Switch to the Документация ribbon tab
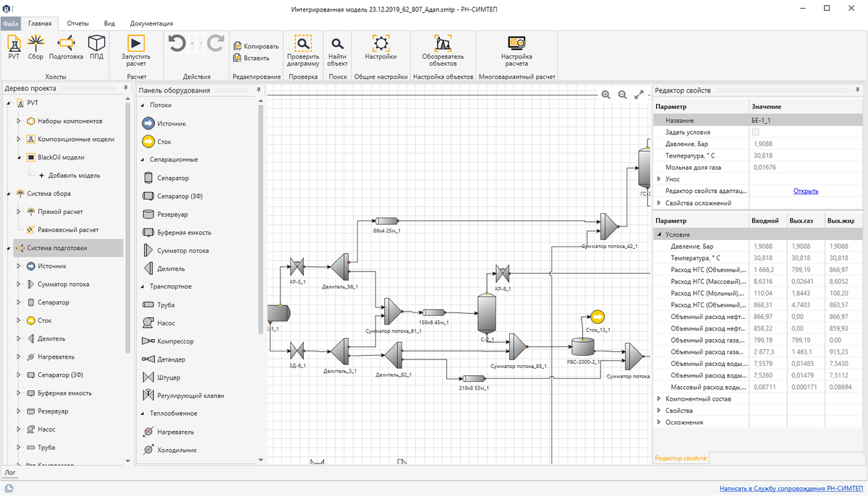Image resolution: width=868 pixels, height=496 pixels. [152, 23]
